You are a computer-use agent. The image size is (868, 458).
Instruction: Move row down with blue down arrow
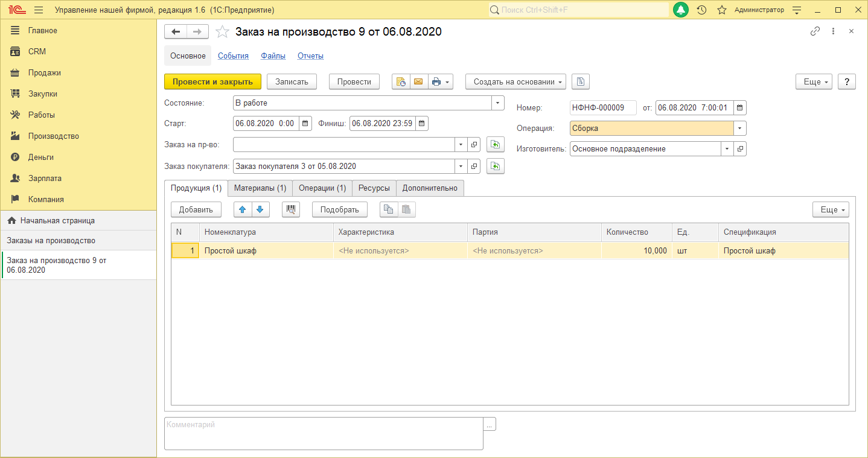point(260,209)
